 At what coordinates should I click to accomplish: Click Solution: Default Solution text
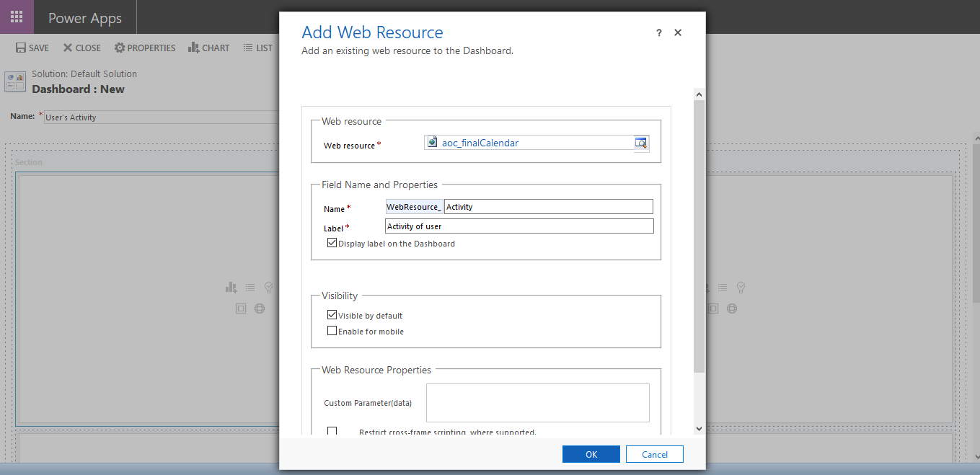(84, 74)
